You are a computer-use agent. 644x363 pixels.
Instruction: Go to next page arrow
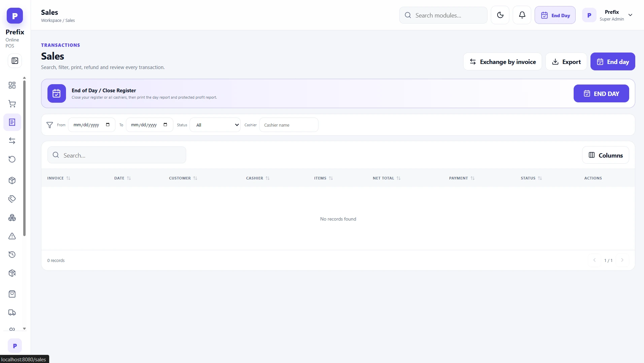[622, 260]
